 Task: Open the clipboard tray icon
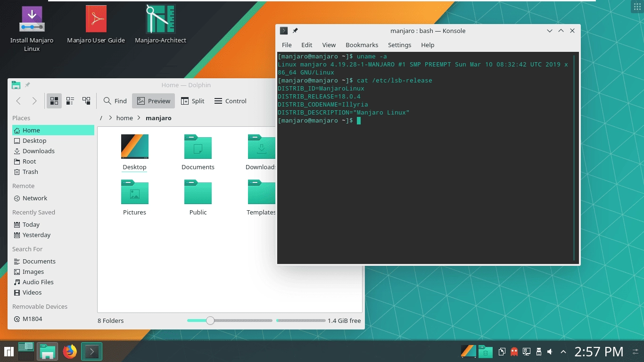click(x=502, y=352)
